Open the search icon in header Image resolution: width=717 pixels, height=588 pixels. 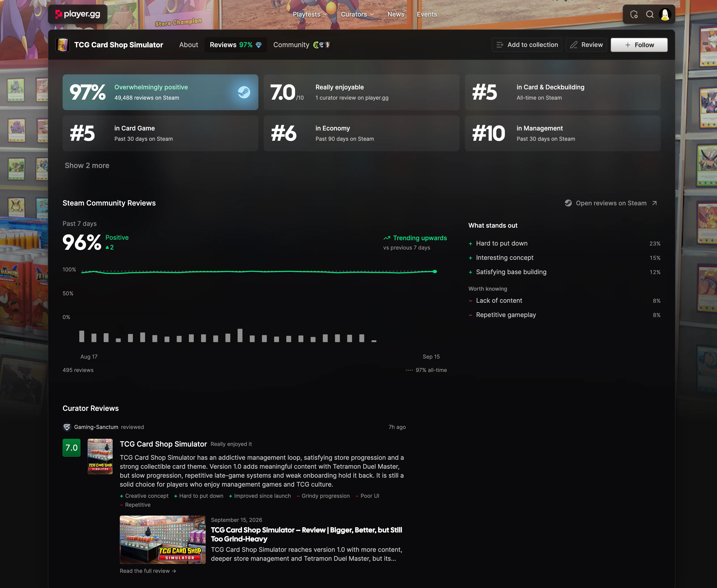650,14
